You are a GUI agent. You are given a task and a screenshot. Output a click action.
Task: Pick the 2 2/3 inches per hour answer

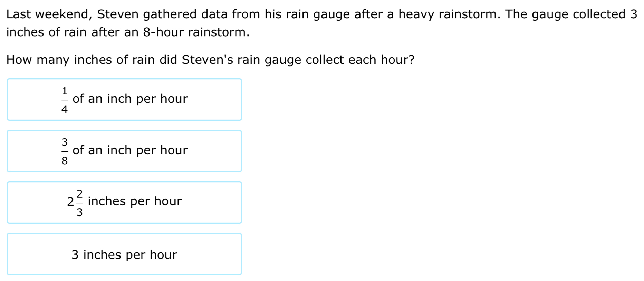pos(124,202)
